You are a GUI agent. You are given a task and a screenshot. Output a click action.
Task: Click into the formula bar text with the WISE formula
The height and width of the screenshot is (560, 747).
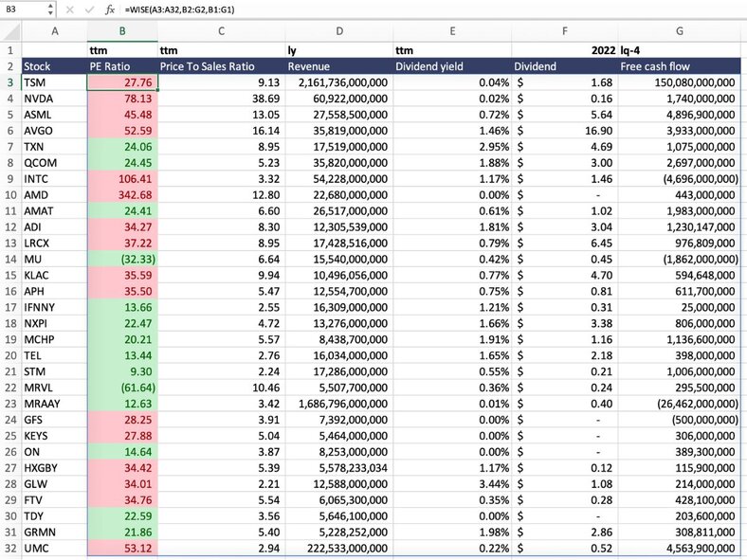(x=379, y=9)
